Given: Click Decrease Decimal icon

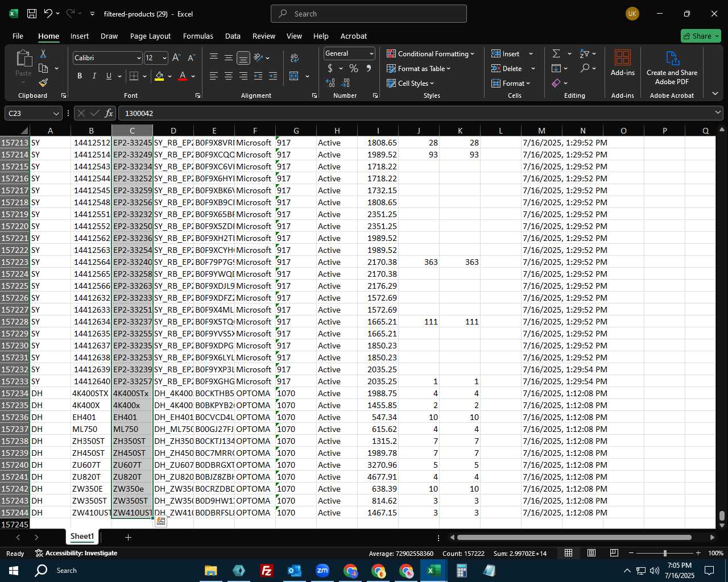Looking at the screenshot, I should coord(345,83).
